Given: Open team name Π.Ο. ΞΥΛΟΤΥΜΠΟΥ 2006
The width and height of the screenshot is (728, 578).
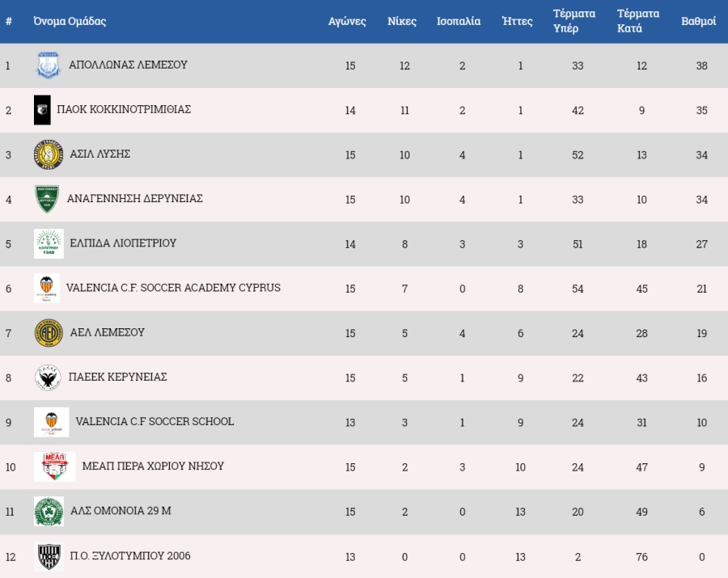Looking at the screenshot, I should (x=130, y=555).
